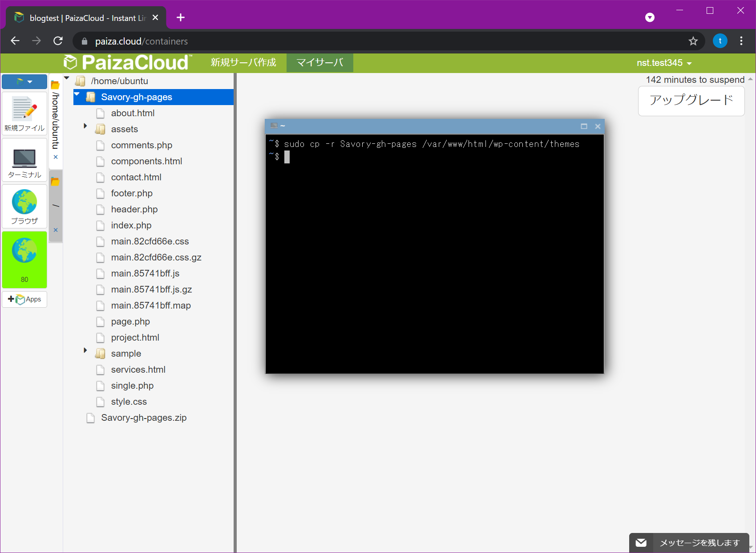Open the blue PaizaCloud menu dropdown

[x=24, y=81]
